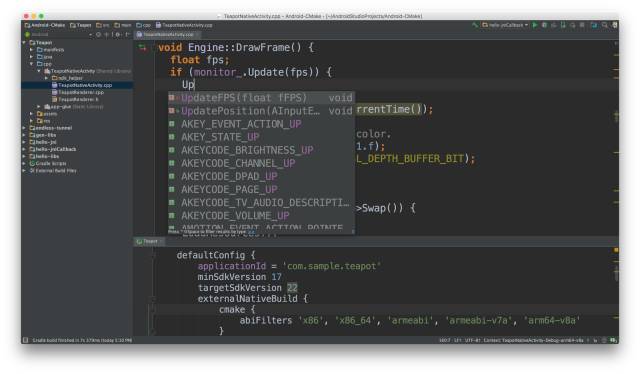
Task: Open TeapotRenderer.cpp in project tree
Action: [x=78, y=92]
